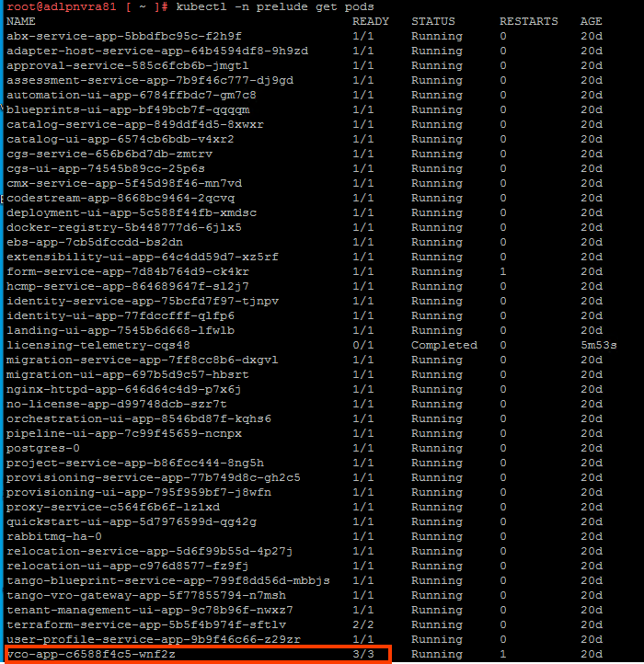Click pod name project-service-app-b86fcc444-8ng5h
This screenshot has width=644, height=664.
[135, 463]
